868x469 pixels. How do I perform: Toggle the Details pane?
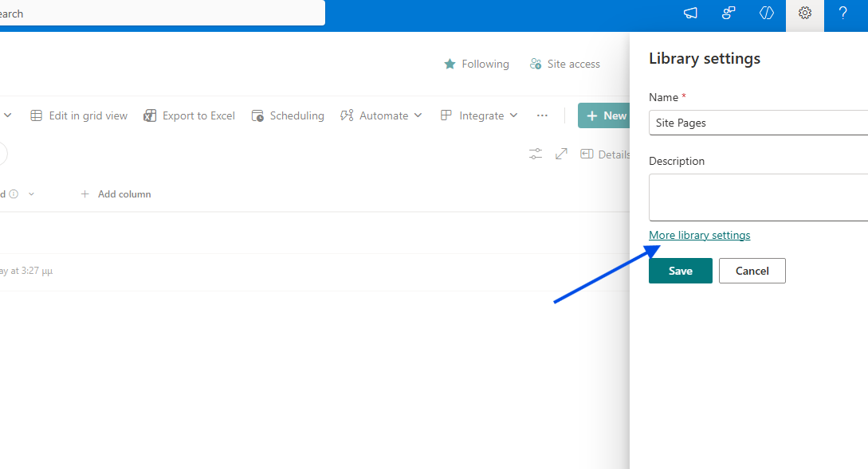coord(605,154)
